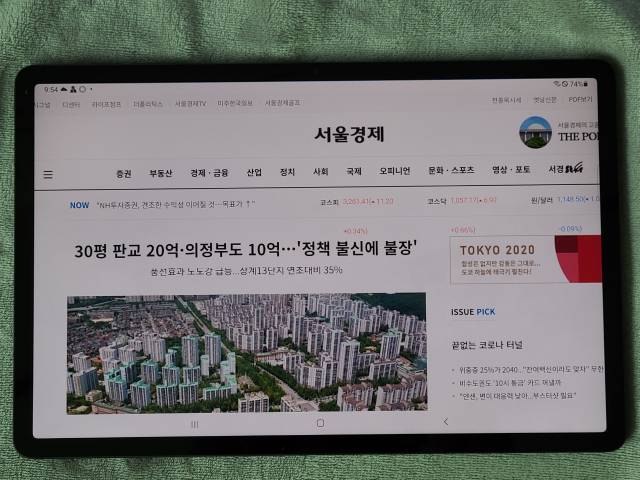Open the 서울경제TV top link
The image size is (640, 480).
pyautogui.click(x=191, y=104)
